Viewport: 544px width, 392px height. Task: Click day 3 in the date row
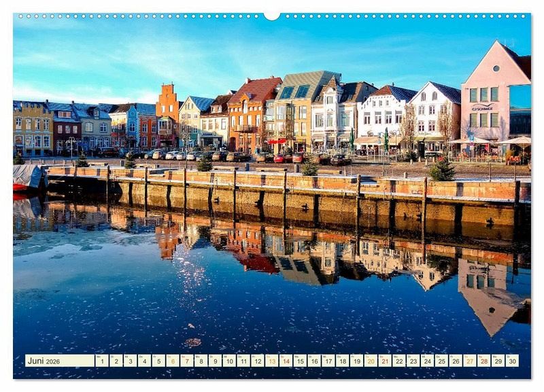click(130, 361)
